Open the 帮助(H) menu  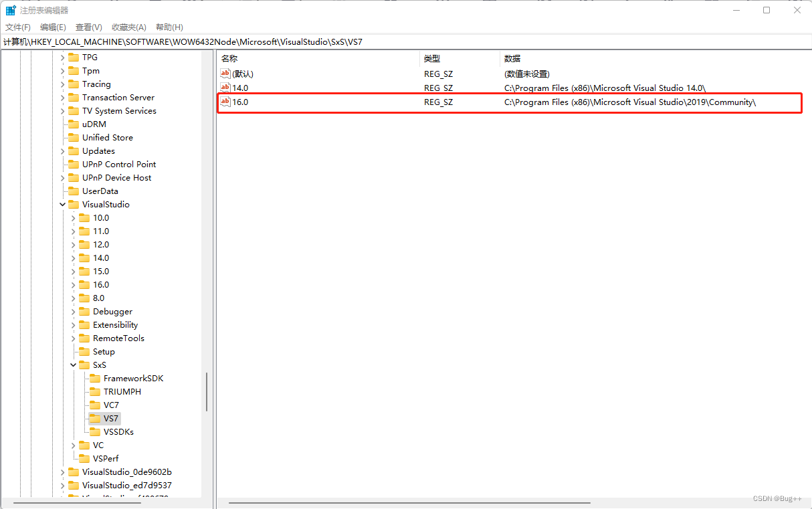tap(169, 27)
